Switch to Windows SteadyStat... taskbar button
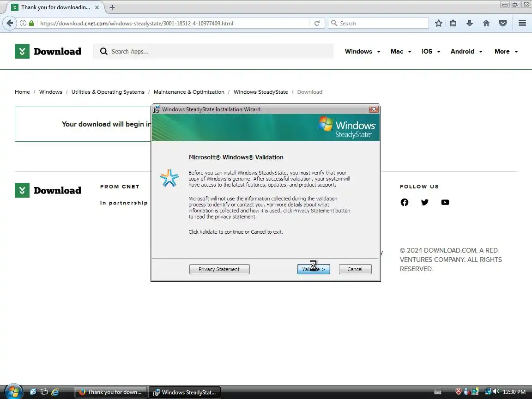Viewport: 532px width, 399px height. (x=185, y=392)
